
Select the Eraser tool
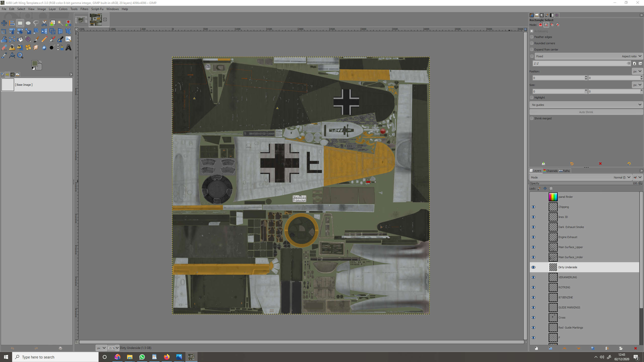point(4,47)
